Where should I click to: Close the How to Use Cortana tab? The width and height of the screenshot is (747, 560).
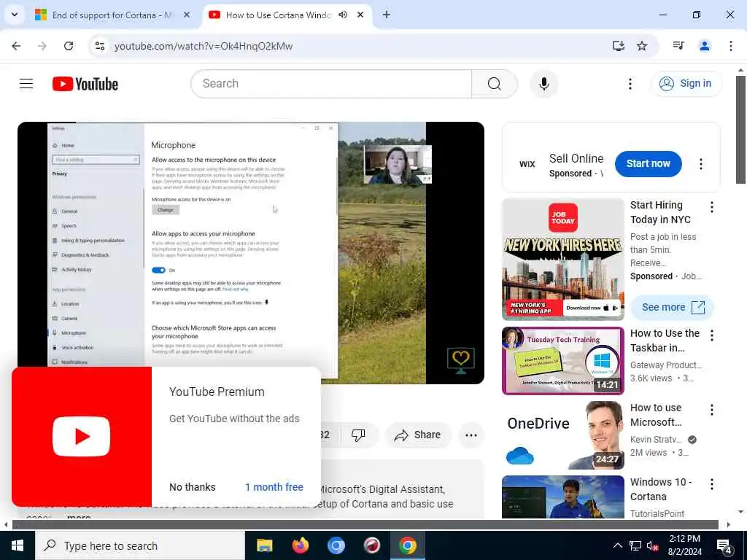[x=360, y=15]
